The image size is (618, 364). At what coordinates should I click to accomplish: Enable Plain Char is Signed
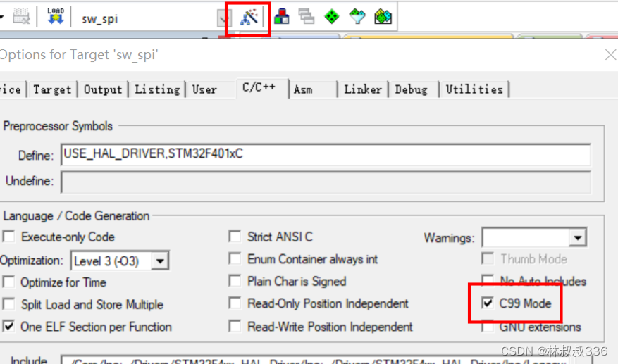point(235,281)
